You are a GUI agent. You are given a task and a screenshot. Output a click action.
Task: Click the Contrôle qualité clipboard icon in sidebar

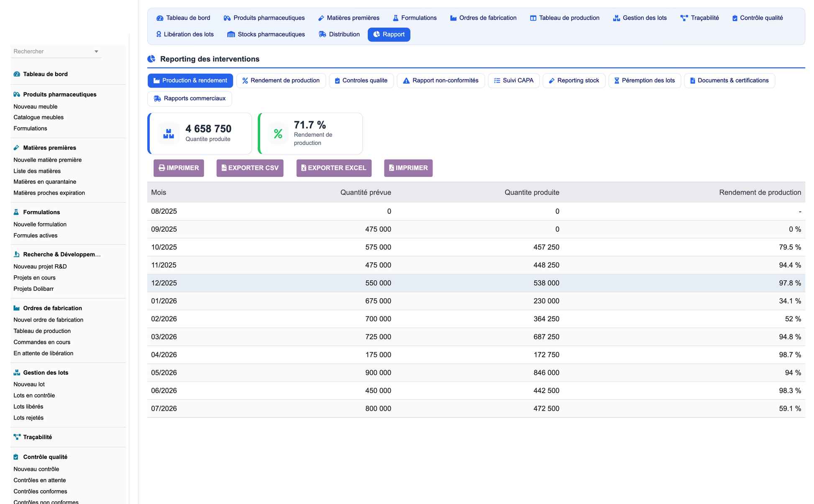click(16, 457)
